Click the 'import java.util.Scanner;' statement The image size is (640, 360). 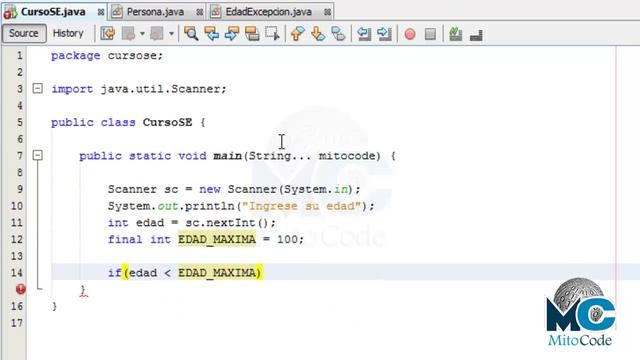[139, 89]
